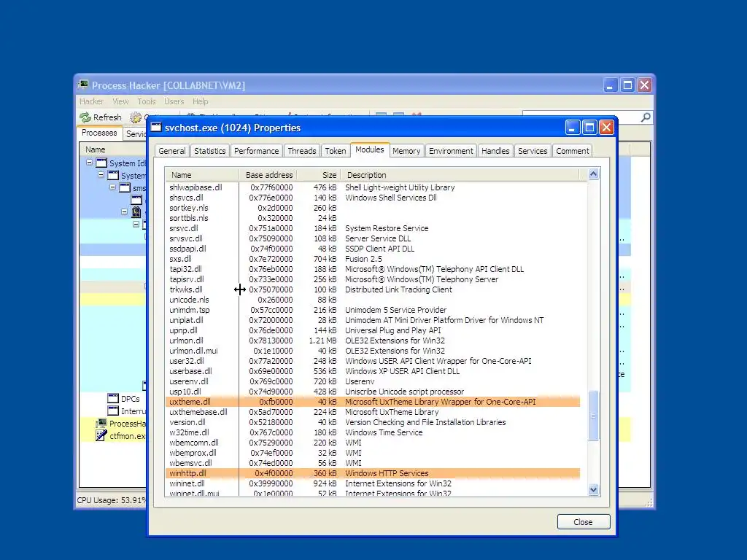Switch to the General tab
This screenshot has width=747, height=560.
tap(172, 151)
